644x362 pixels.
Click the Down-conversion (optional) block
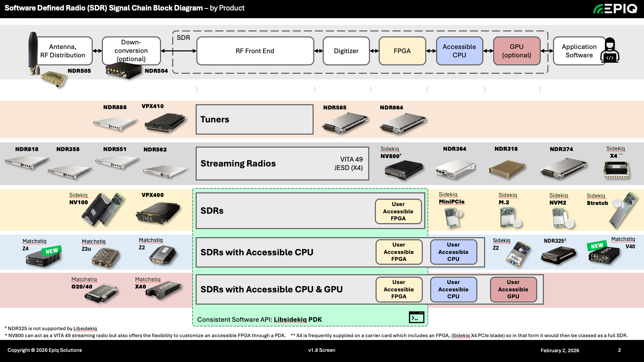tap(131, 51)
